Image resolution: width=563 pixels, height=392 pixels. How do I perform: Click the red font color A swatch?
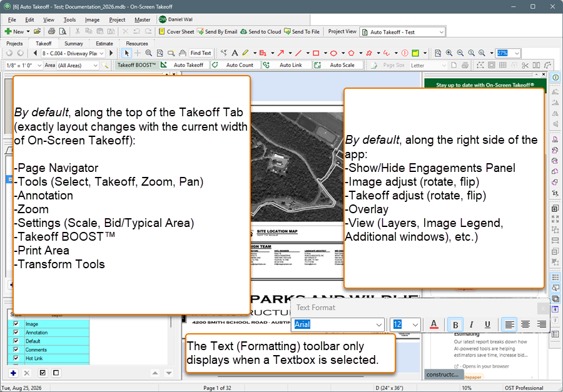click(434, 325)
